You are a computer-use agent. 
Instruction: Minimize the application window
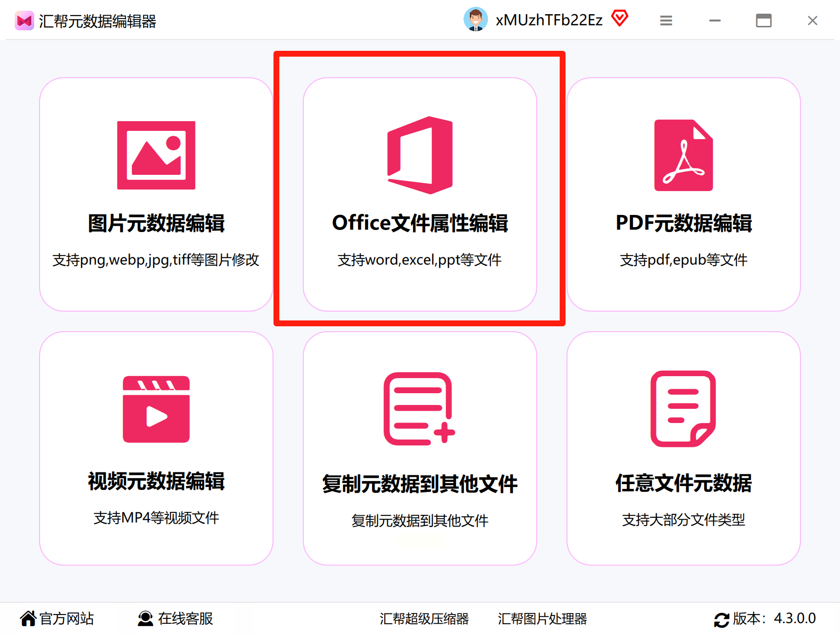(715, 21)
